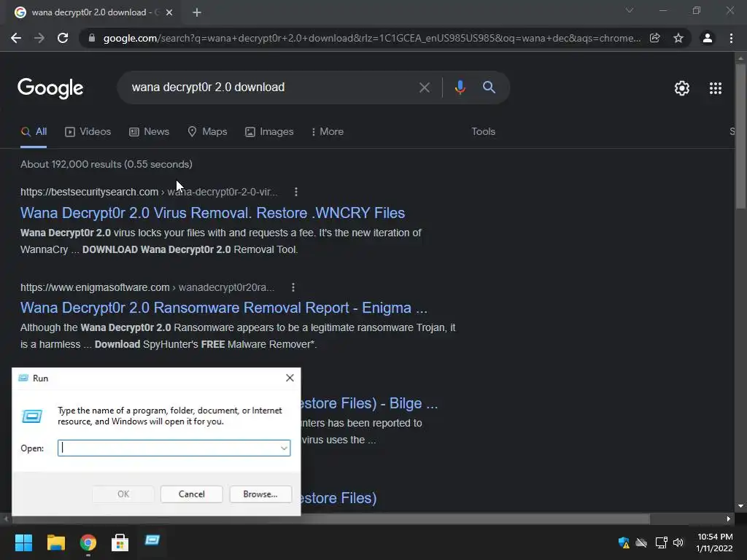Click the OneDrive cloud tray icon
Screen dimensions: 747x560
(642, 542)
